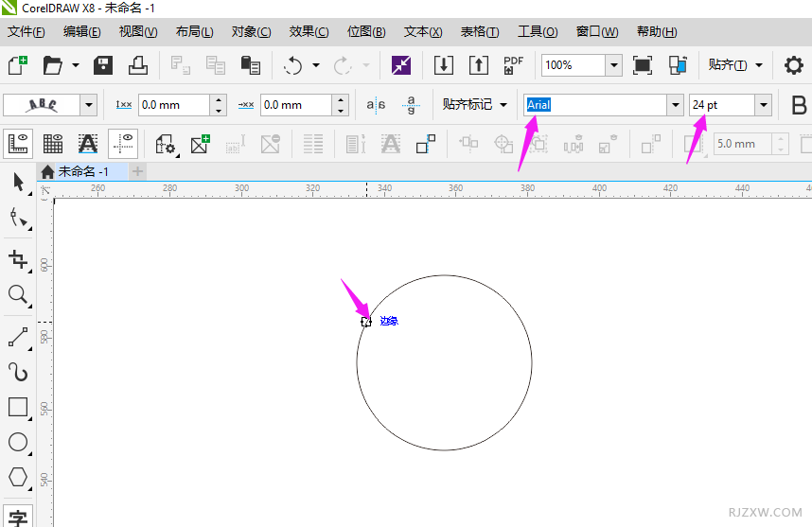Open the 效果(C) menu

tap(309, 31)
